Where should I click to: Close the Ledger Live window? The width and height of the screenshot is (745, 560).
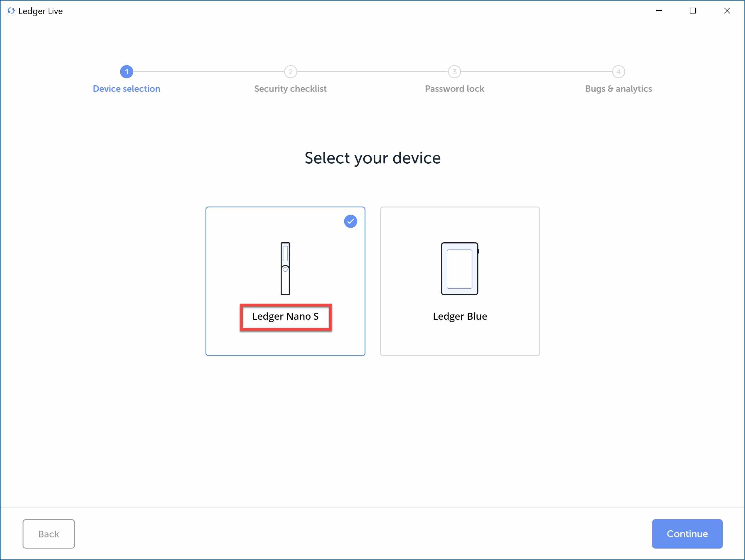point(727,11)
